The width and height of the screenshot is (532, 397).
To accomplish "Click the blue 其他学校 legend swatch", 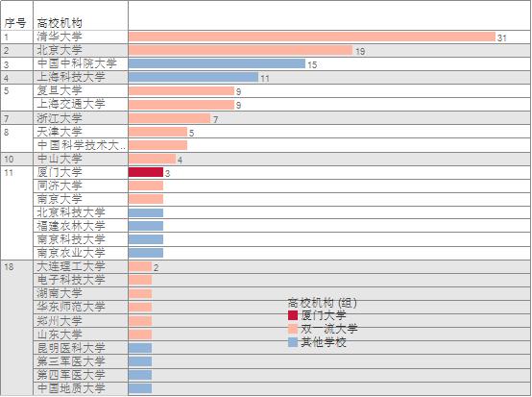I will point(293,342).
